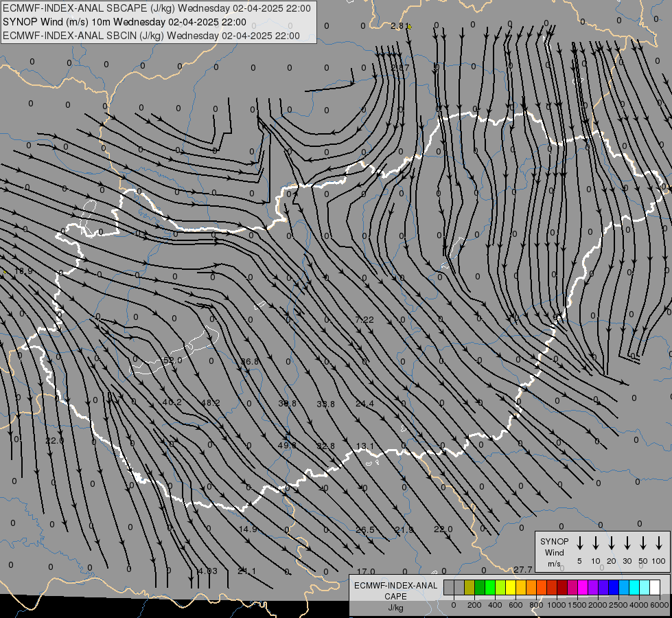Select the SBCAPE layer title line
Screen dimensions: 672x618
point(157,8)
